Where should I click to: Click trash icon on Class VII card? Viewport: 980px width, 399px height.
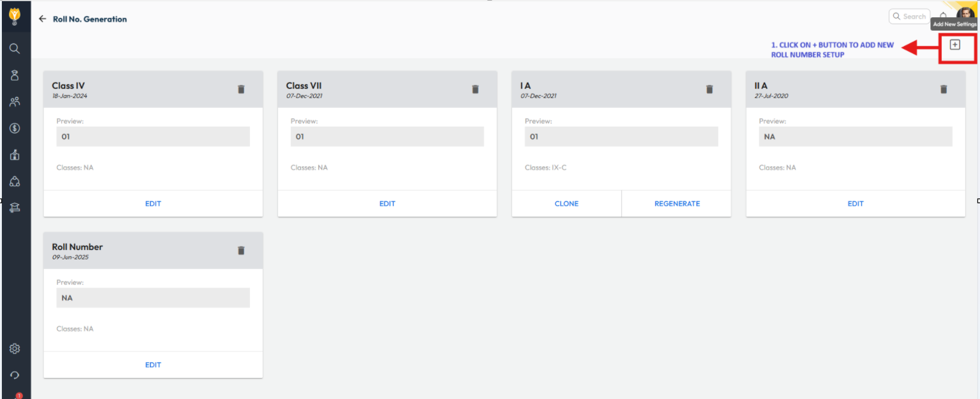pyautogui.click(x=475, y=89)
